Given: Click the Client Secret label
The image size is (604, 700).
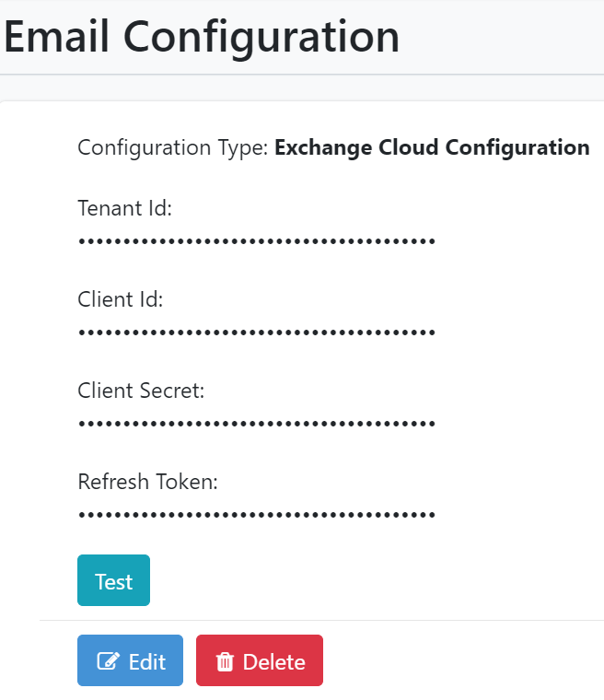Looking at the screenshot, I should coord(141,391).
